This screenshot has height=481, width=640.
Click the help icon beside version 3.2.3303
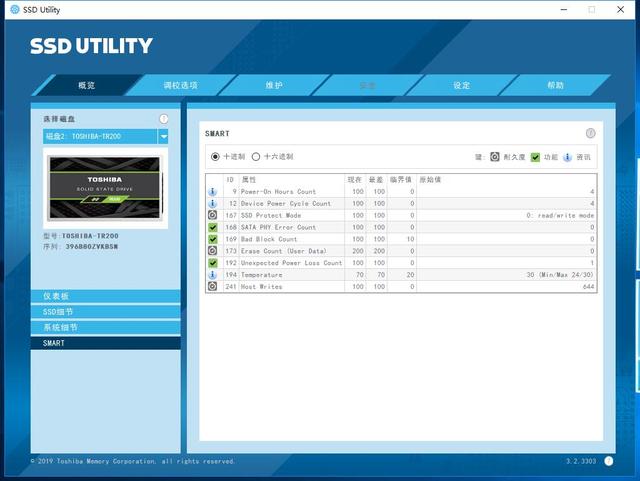[x=609, y=461]
